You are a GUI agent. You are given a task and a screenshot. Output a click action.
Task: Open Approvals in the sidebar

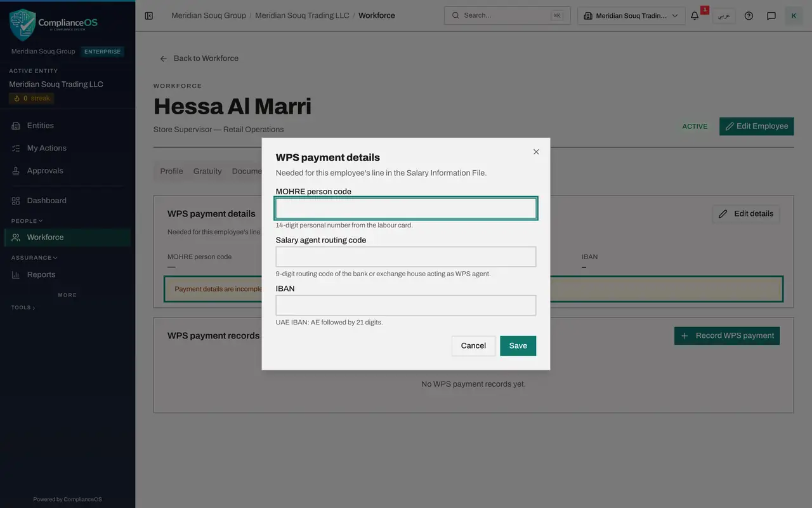click(67, 171)
